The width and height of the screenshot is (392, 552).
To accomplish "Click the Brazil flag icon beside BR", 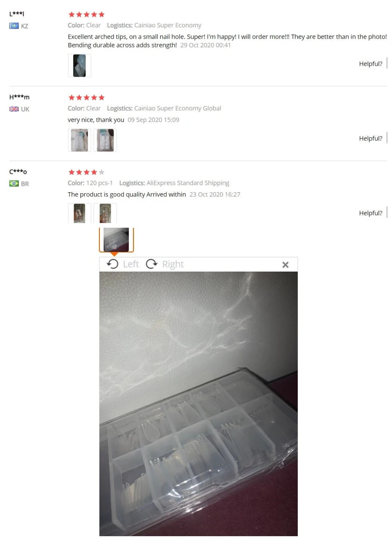I will (14, 183).
